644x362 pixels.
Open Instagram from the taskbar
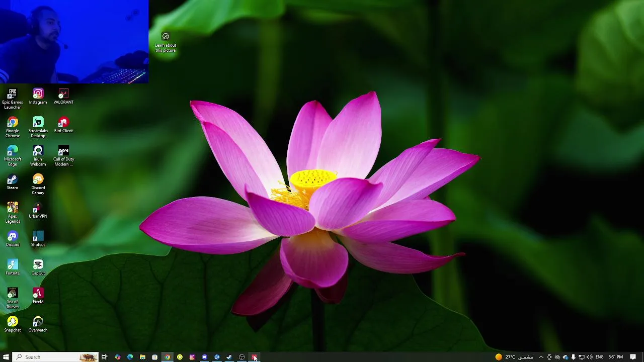click(x=192, y=357)
